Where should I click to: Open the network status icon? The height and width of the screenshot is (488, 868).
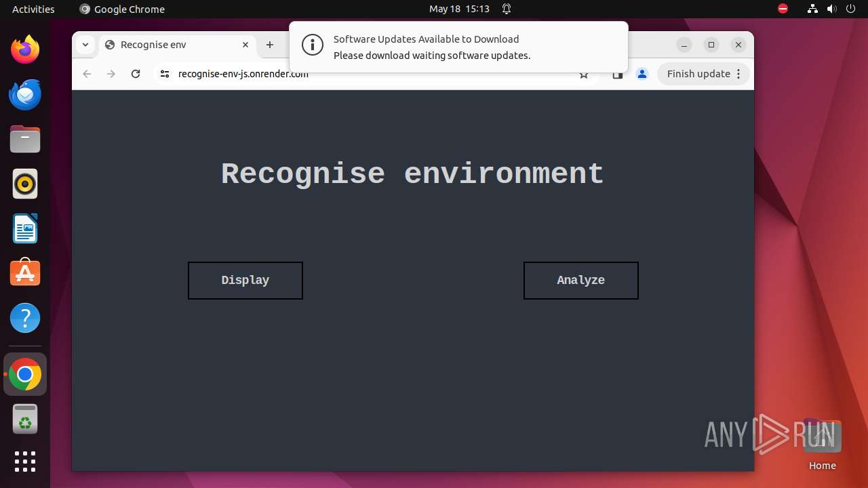pyautogui.click(x=812, y=9)
